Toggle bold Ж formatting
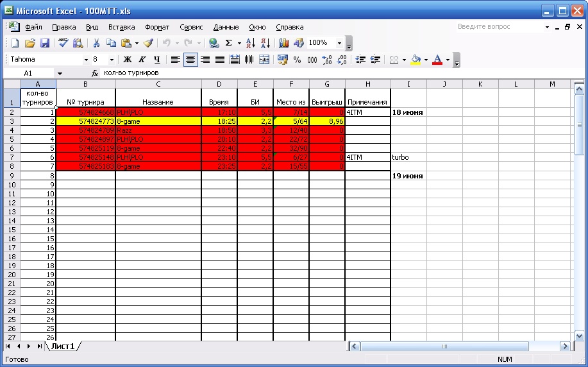The width and height of the screenshot is (588, 367). [128, 59]
